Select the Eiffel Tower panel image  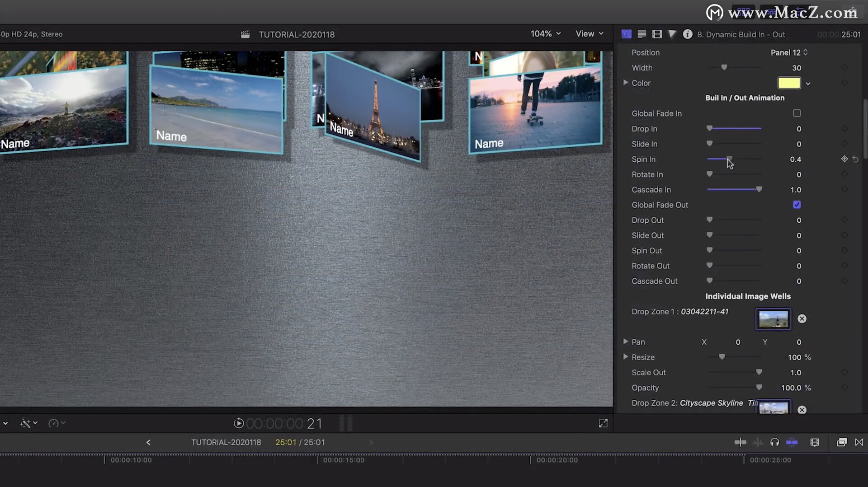(373, 107)
